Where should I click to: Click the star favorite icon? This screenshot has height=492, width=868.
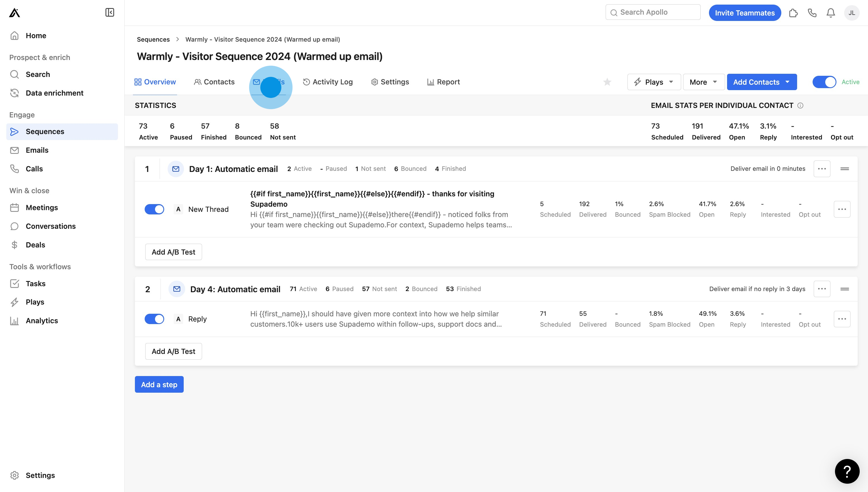[x=607, y=82]
